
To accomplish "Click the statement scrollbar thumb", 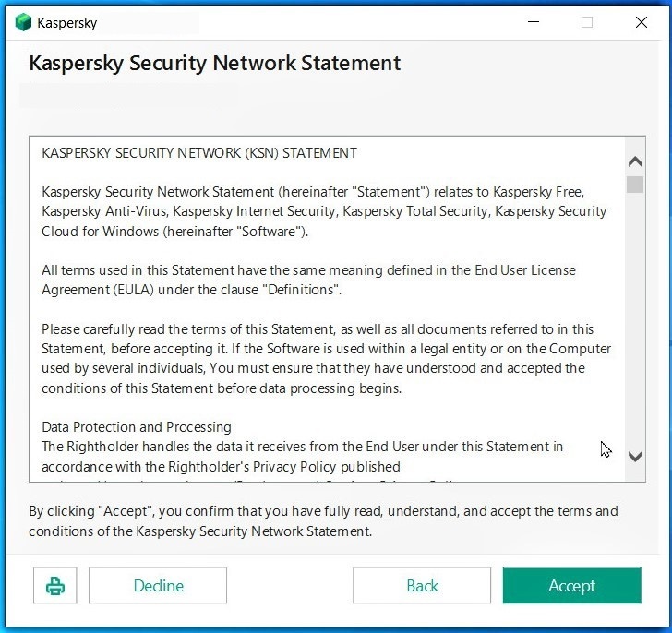I will tap(635, 185).
